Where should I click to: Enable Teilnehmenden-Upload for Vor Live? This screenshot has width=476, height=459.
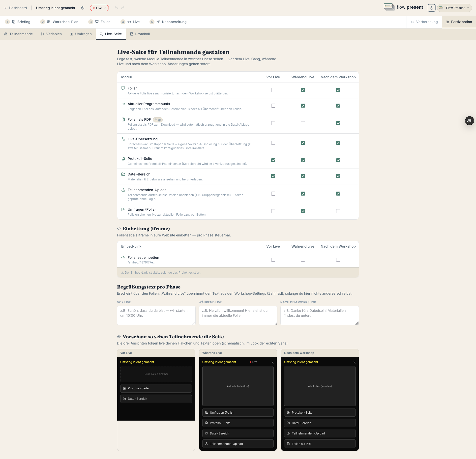[273, 194]
